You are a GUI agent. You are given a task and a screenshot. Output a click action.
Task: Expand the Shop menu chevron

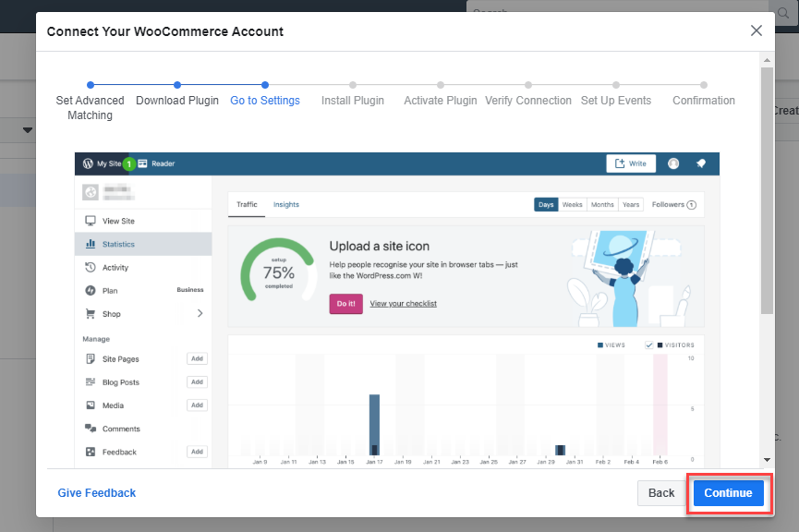200,313
